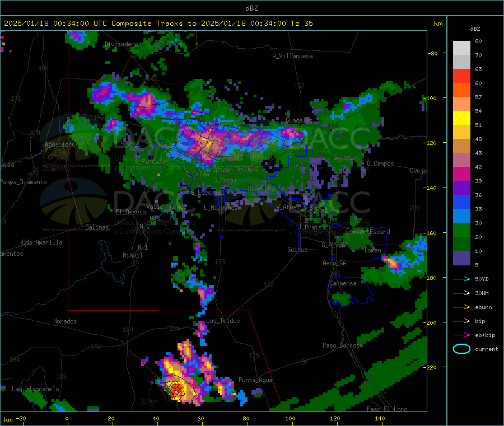Click the L_Malvinas map label
The width and height of the screenshot is (504, 426).
(221, 208)
